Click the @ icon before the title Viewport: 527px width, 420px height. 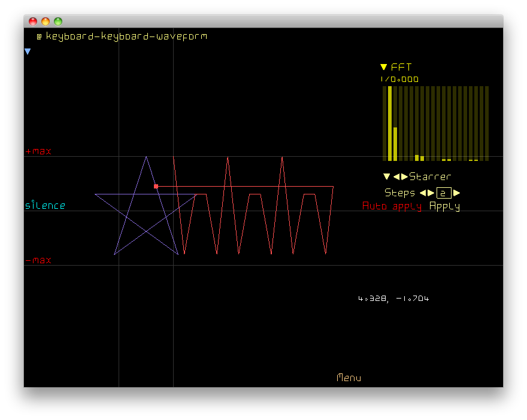(x=39, y=36)
